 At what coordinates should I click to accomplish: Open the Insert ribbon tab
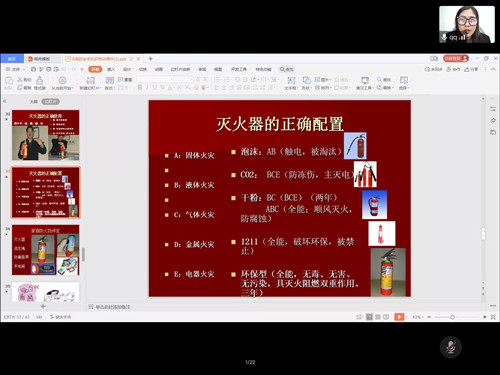[x=111, y=69]
